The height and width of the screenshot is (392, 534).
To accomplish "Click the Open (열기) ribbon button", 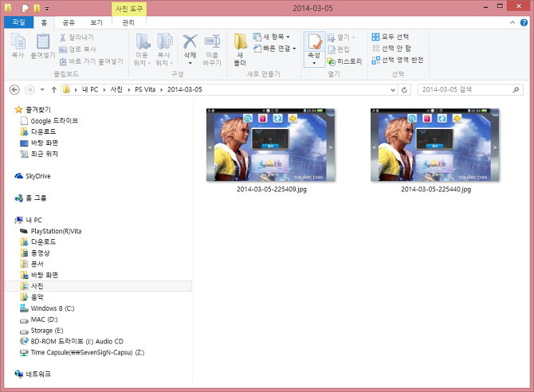I will 341,37.
